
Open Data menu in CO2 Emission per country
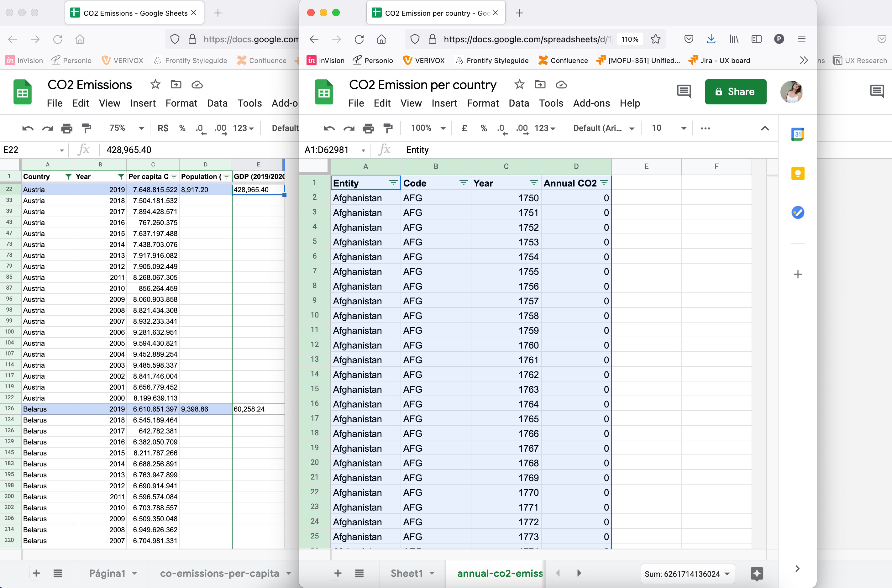518,103
